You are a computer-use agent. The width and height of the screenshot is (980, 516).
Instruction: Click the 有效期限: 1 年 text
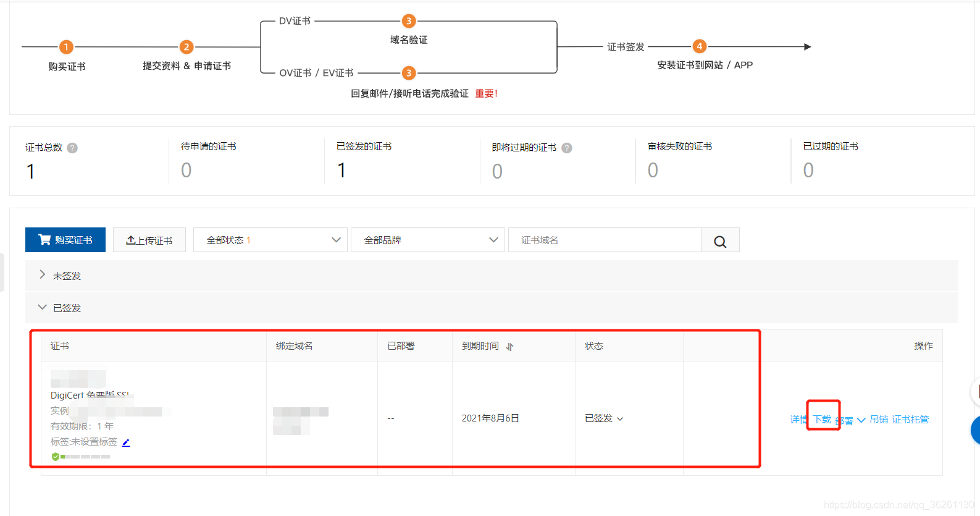point(82,426)
